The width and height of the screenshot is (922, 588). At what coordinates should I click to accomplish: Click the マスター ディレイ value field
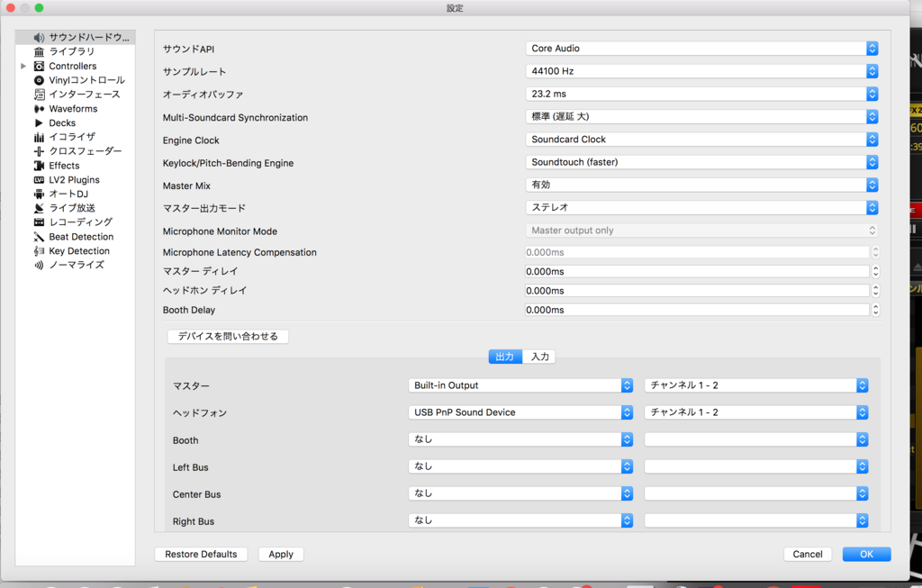697,272
